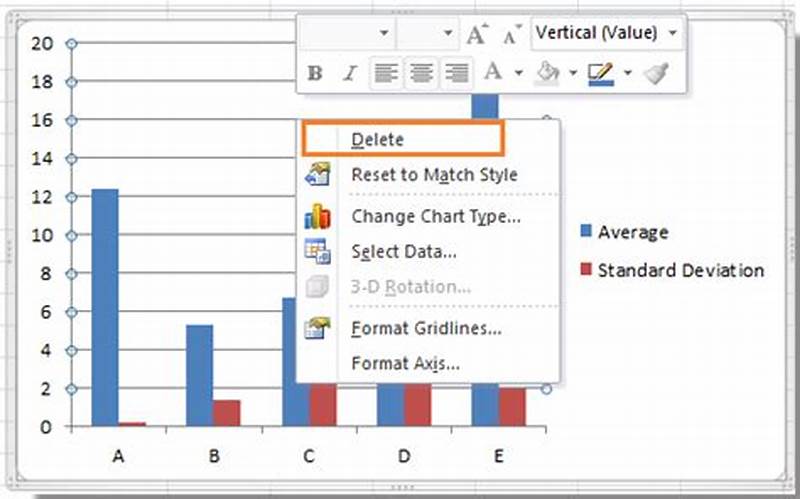Select the red Standard Deviation bar for E

click(x=512, y=407)
